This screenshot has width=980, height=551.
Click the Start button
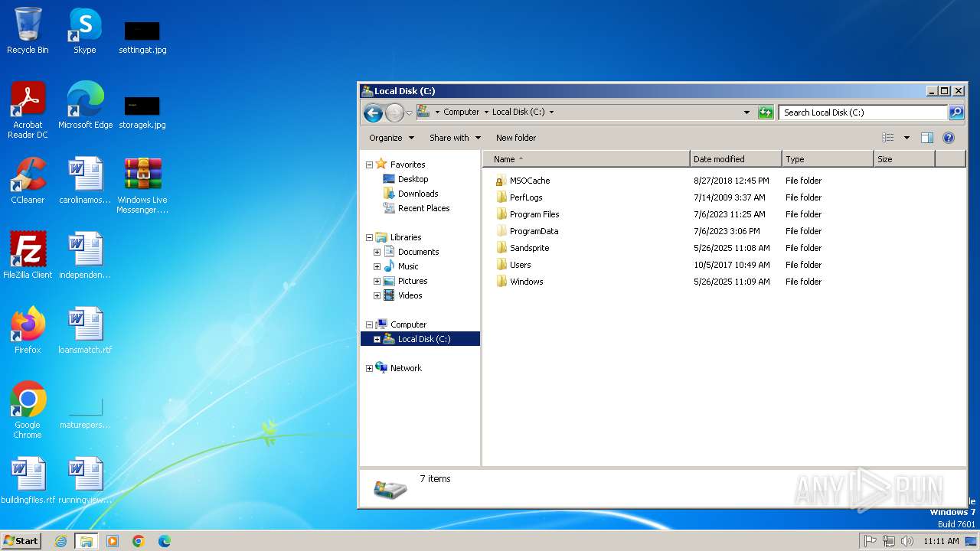pyautogui.click(x=21, y=541)
